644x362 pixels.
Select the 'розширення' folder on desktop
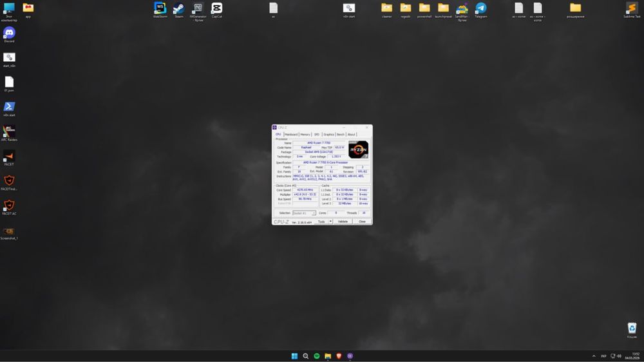[575, 10]
